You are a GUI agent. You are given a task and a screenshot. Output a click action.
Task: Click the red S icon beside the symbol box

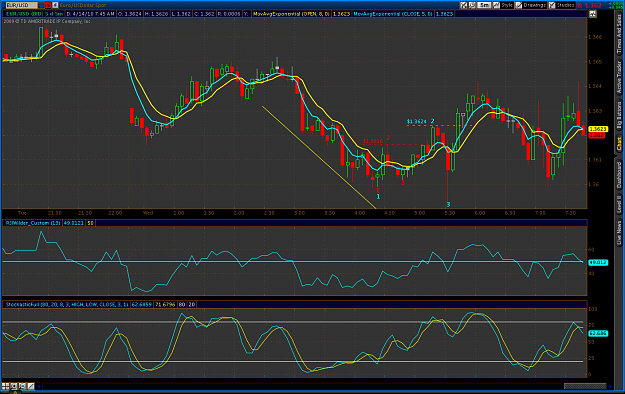pos(48,5)
